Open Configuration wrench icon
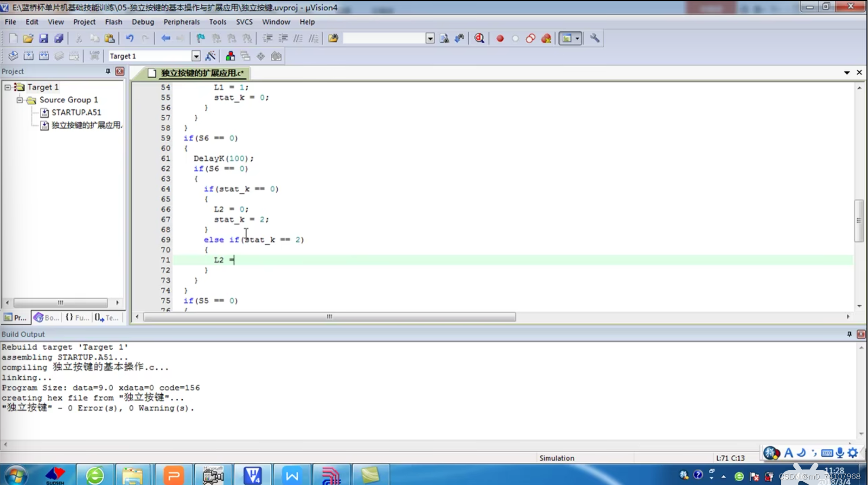Screen dimensions: 868x485 (594, 38)
